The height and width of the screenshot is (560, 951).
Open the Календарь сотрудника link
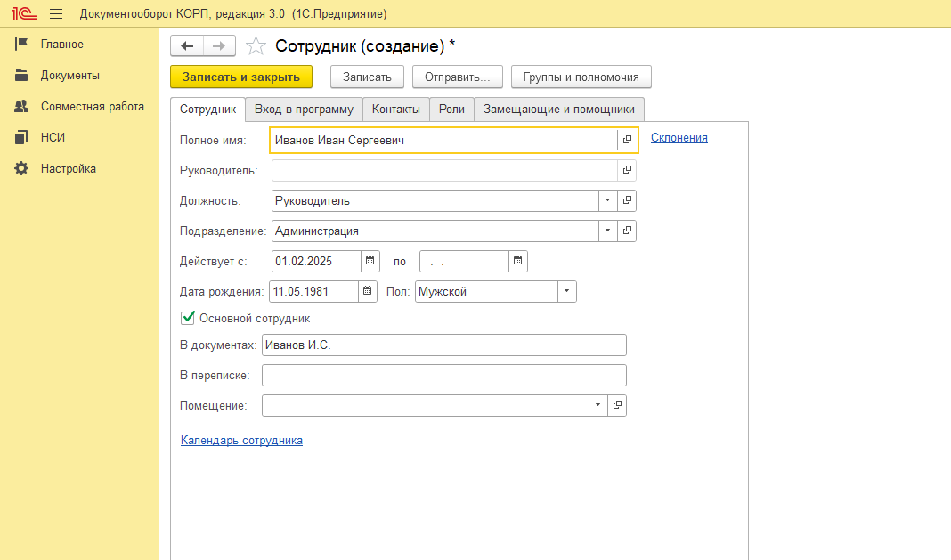241,441
